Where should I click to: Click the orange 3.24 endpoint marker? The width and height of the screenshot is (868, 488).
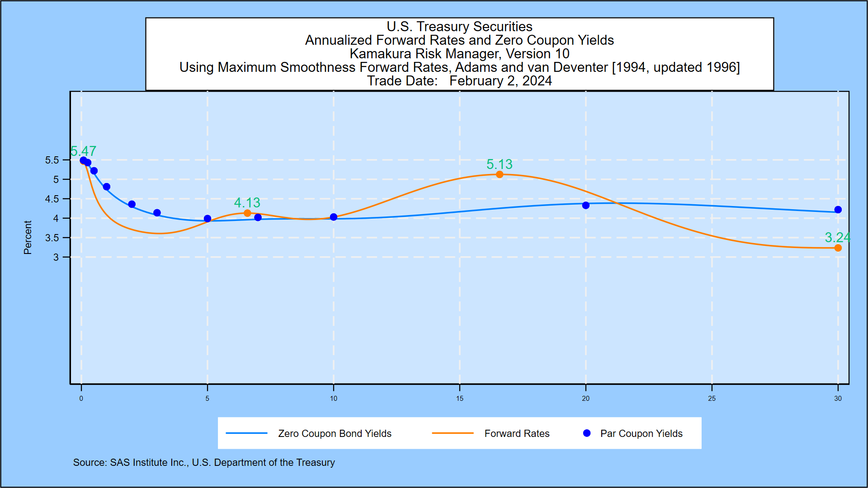[x=838, y=248]
